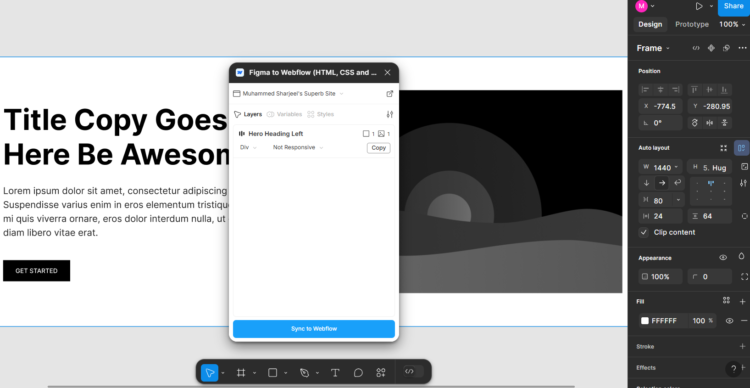Screen dimensions: 750x388
Task: Toggle Clip content checkbox
Action: [644, 233]
